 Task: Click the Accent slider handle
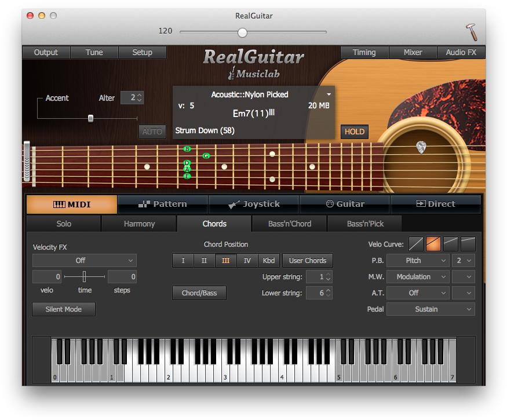90,118
